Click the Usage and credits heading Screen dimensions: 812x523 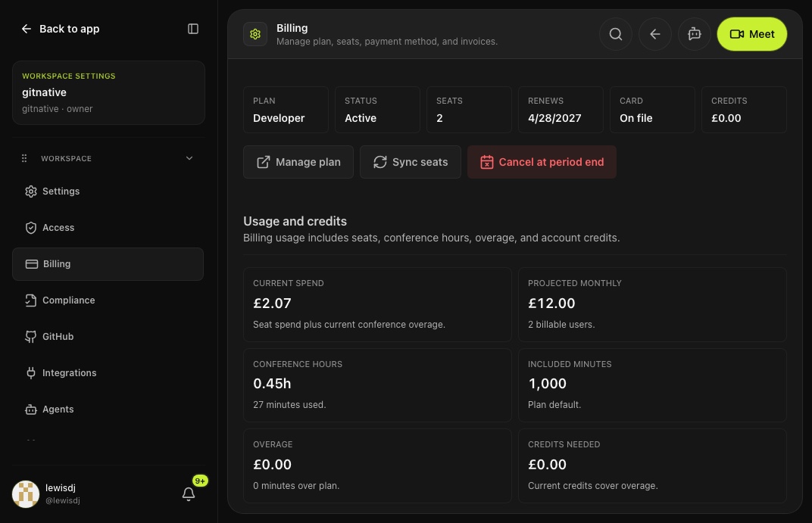click(295, 222)
